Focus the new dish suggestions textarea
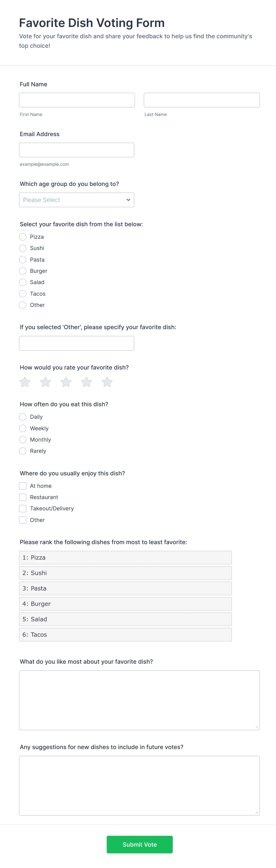This screenshot has height=868, width=276. [139, 786]
